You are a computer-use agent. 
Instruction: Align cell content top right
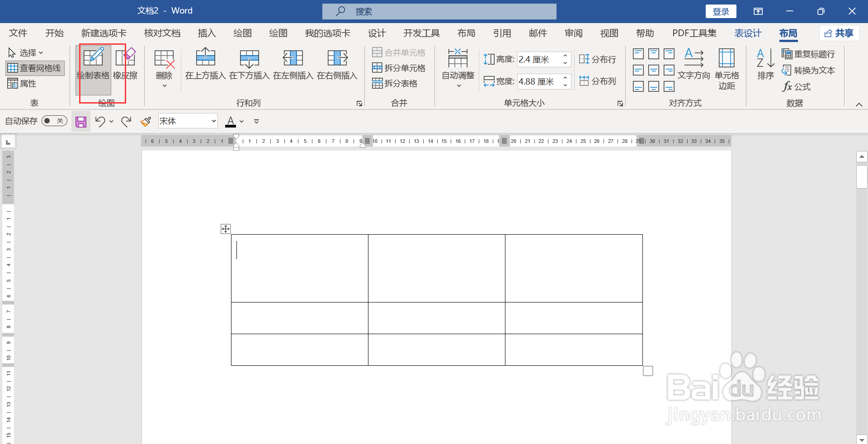[669, 54]
